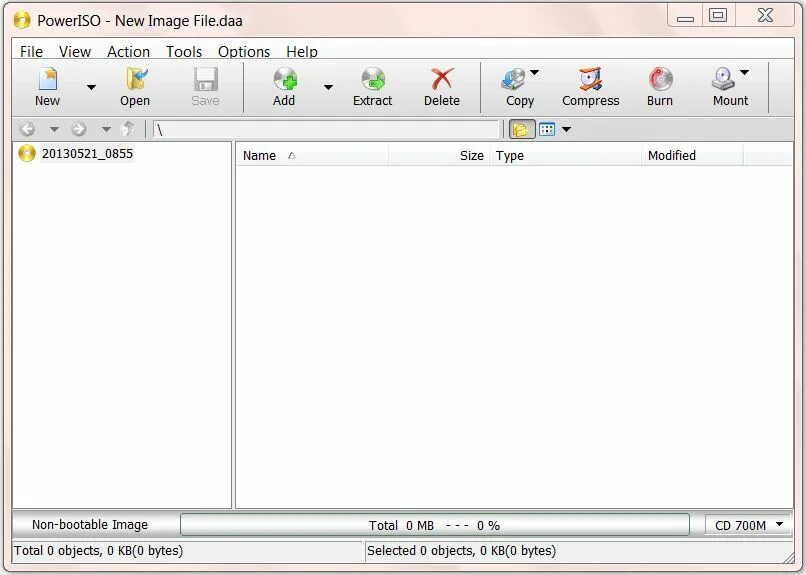
Task: Click the Copy disc icon
Action: pyautogui.click(x=514, y=80)
